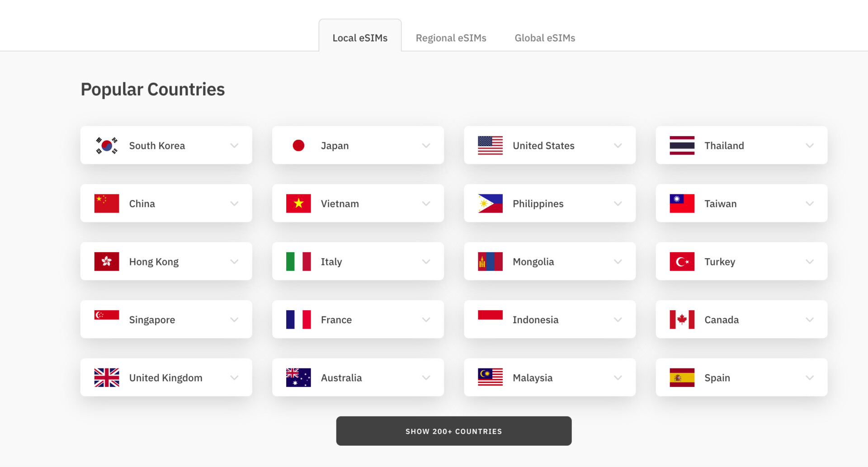The image size is (868, 467).
Task: Select the Singapore country name
Action: click(x=152, y=320)
